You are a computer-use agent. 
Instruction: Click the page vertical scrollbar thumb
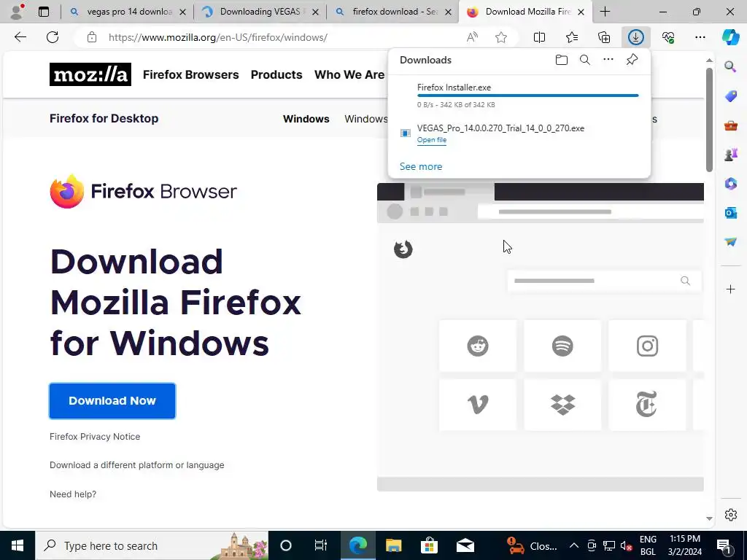(x=709, y=119)
